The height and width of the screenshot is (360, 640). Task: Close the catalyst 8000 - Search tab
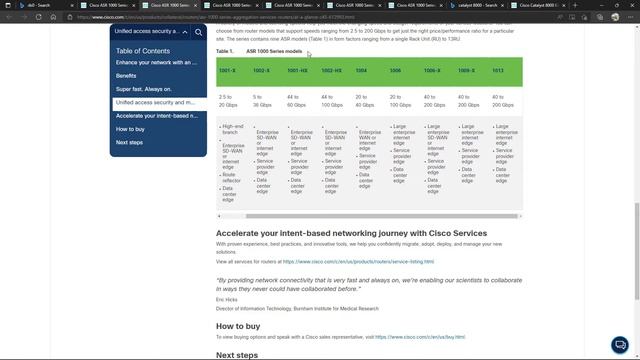click(502, 5)
